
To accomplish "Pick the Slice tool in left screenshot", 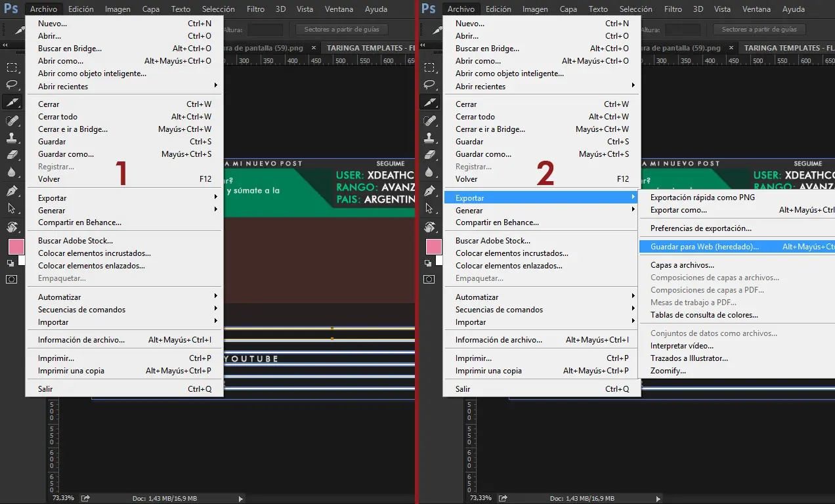I will pyautogui.click(x=12, y=102).
